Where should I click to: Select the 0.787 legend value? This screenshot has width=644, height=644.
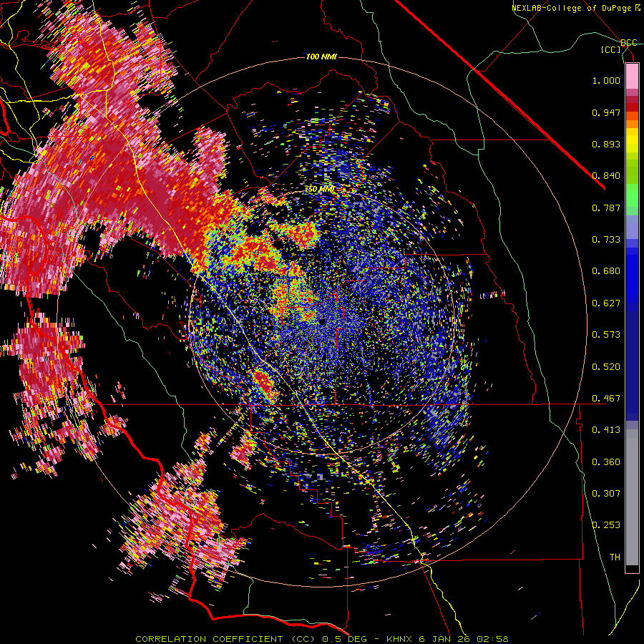click(x=606, y=208)
